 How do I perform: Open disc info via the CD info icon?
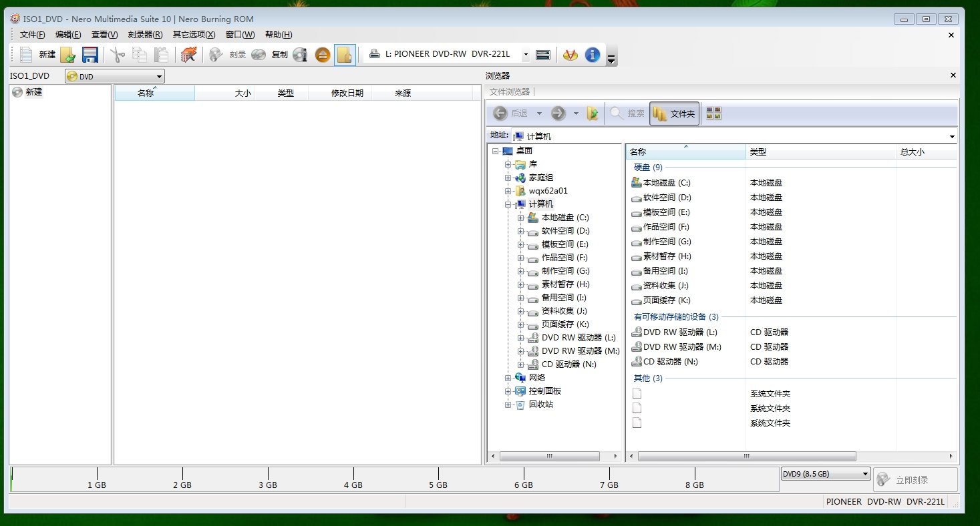[x=300, y=55]
